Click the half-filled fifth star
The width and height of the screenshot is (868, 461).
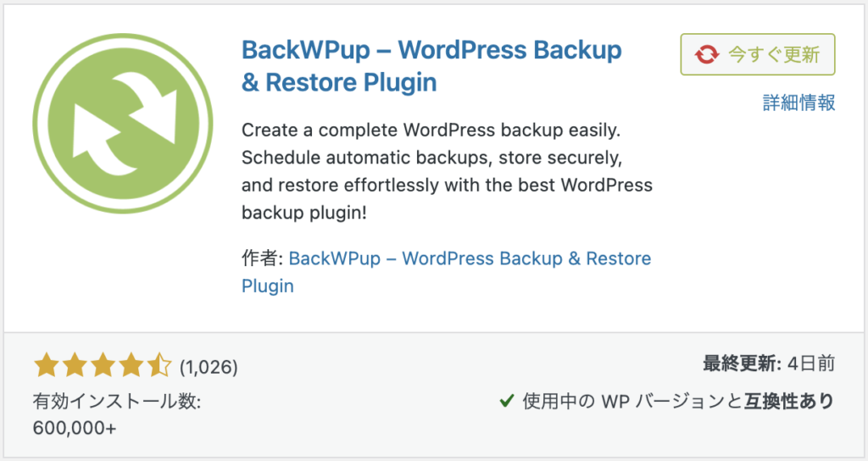coord(159,366)
